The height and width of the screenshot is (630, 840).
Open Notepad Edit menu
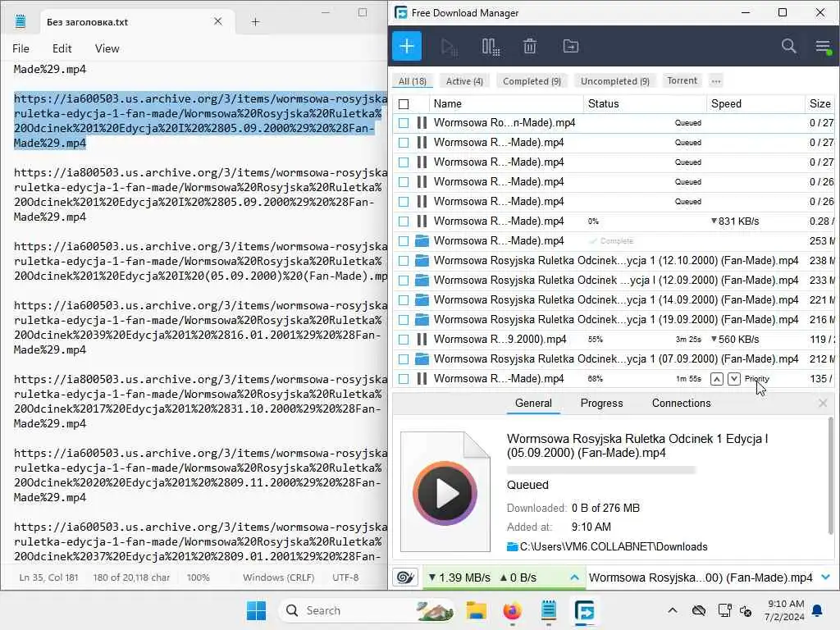(62, 48)
